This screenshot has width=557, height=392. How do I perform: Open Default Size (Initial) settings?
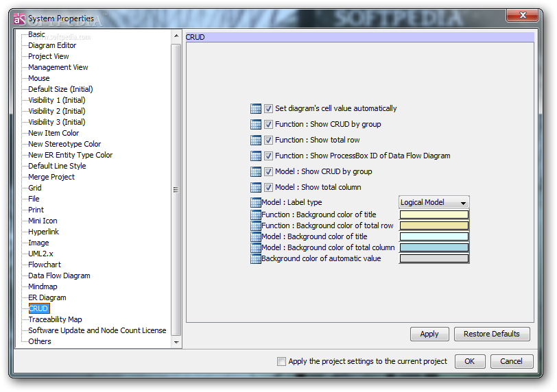61,89
